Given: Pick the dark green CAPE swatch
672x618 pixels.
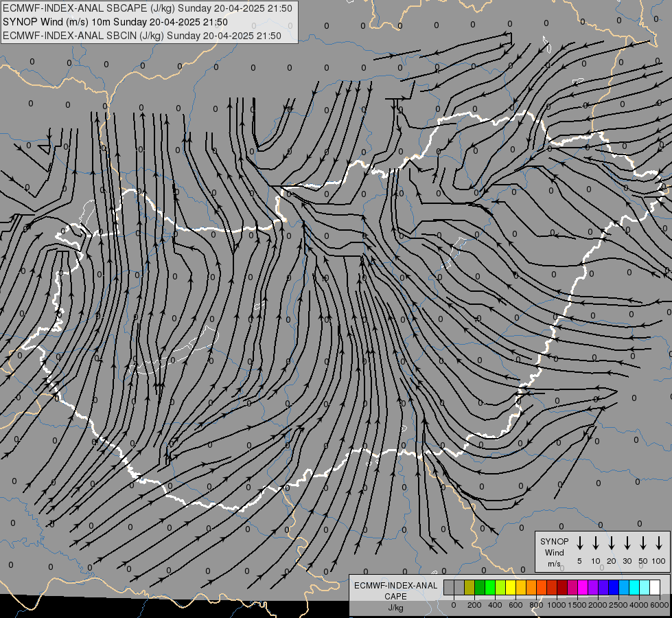Looking at the screenshot, I should 480,587.
